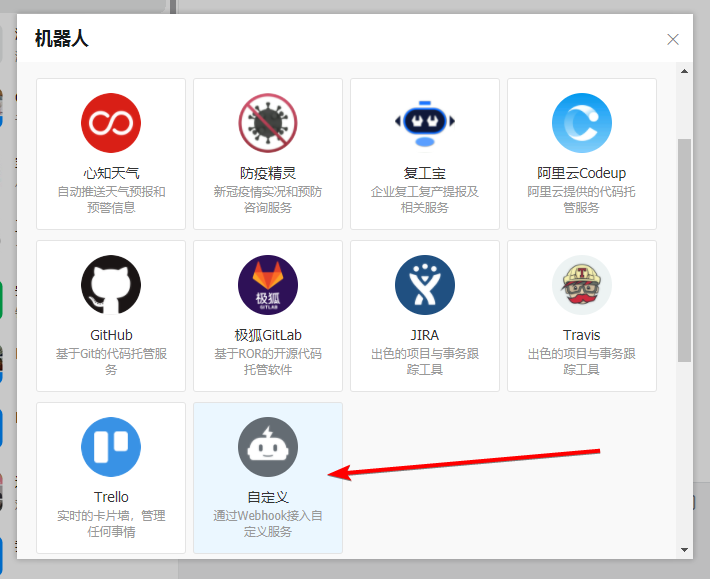Click description 基于Git的代码托管服务

point(111,362)
